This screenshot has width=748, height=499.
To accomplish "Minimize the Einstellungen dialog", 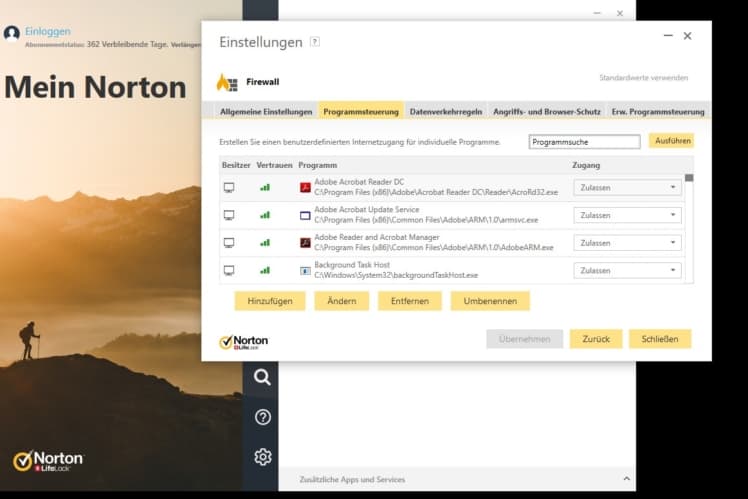I will click(x=668, y=36).
